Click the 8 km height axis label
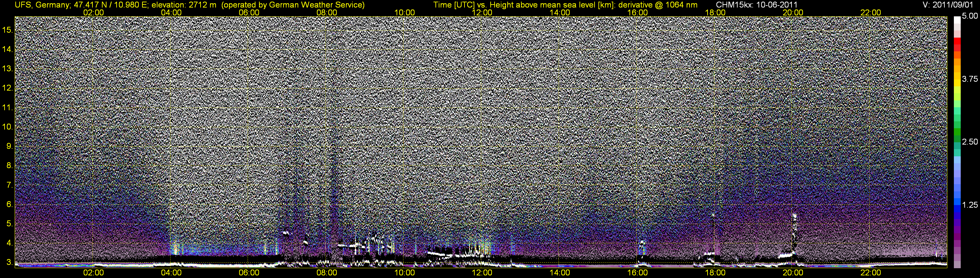Image resolution: width=980 pixels, height=278 pixels. pyautogui.click(x=9, y=165)
